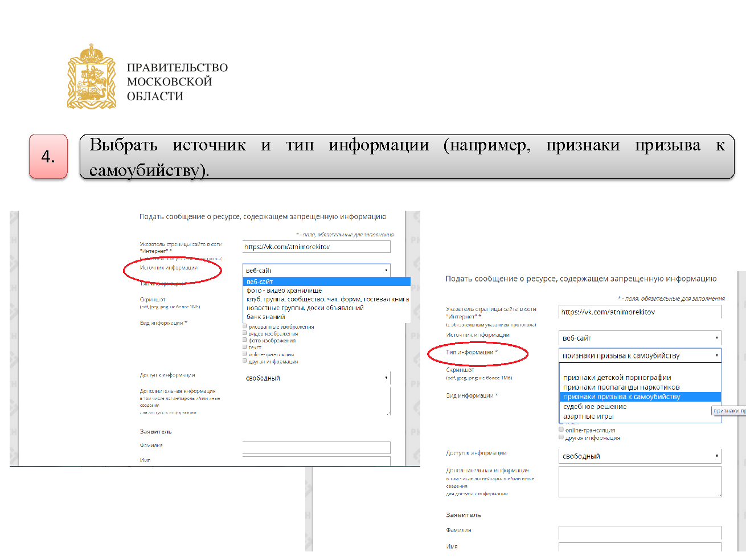Click the additional information textarea in the right form
This screenshot has height=560, width=746.
[640, 482]
